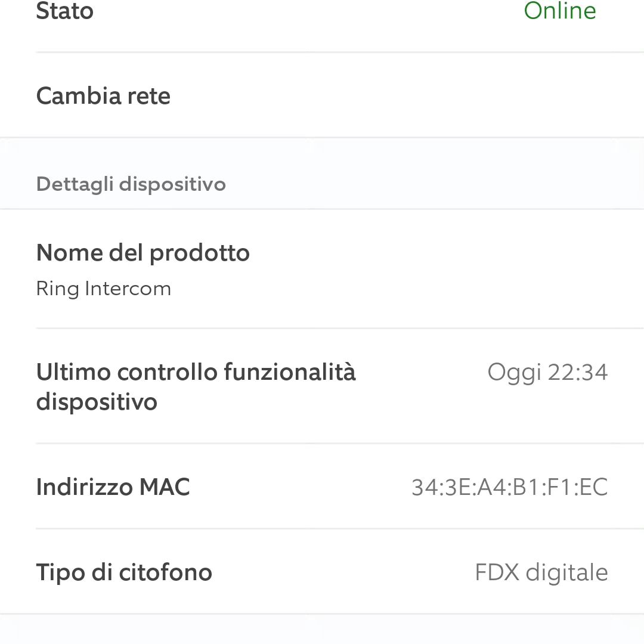Tap the word Intercom in product name
644x644 pixels.
(x=128, y=289)
